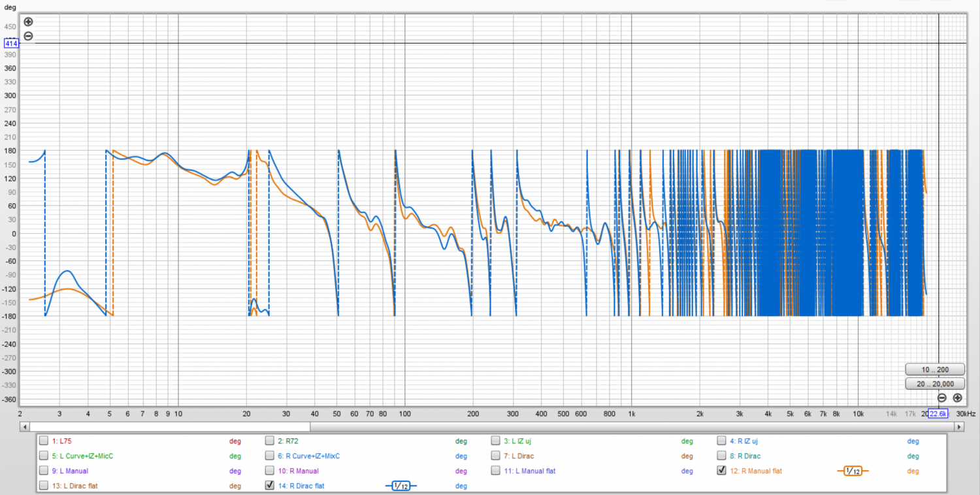Viewport: 980px width, 495px height.
Task: Click the 'L Dirac' trace label
Action: [x=519, y=456]
